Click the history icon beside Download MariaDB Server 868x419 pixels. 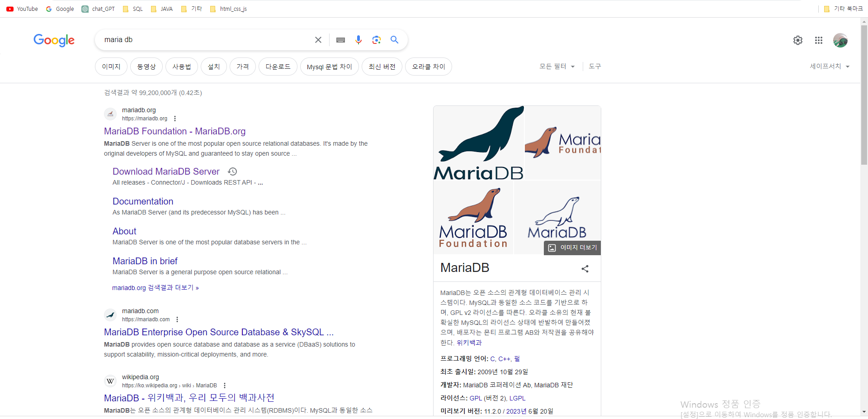coord(232,171)
